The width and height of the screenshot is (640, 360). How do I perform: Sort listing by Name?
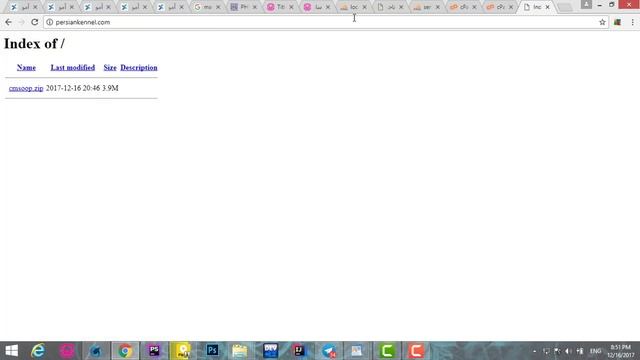click(26, 68)
